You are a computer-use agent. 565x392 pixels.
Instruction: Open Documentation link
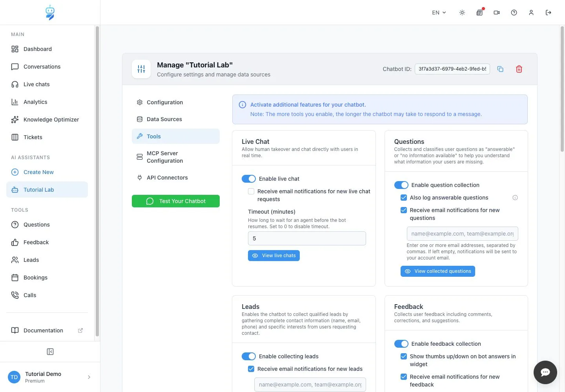tap(47, 330)
